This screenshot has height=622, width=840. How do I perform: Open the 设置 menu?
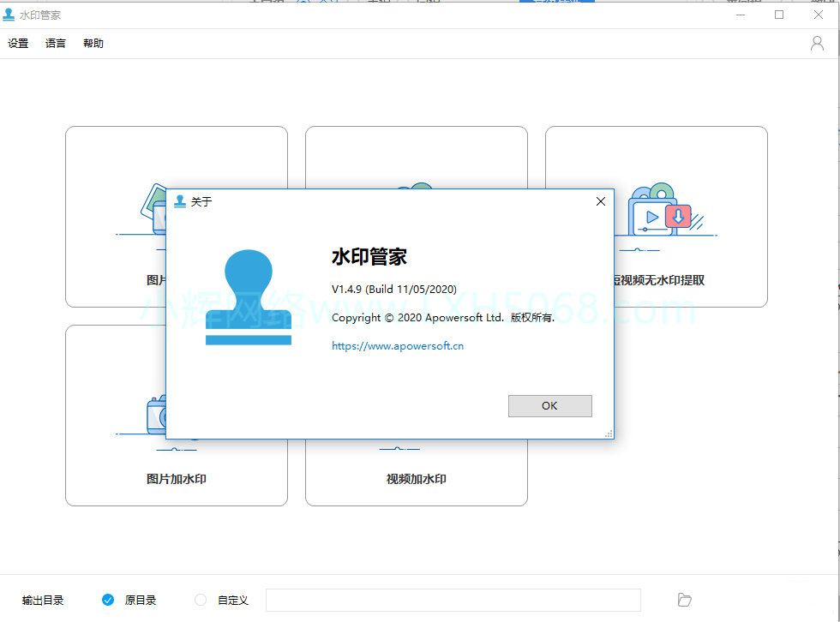click(x=18, y=44)
